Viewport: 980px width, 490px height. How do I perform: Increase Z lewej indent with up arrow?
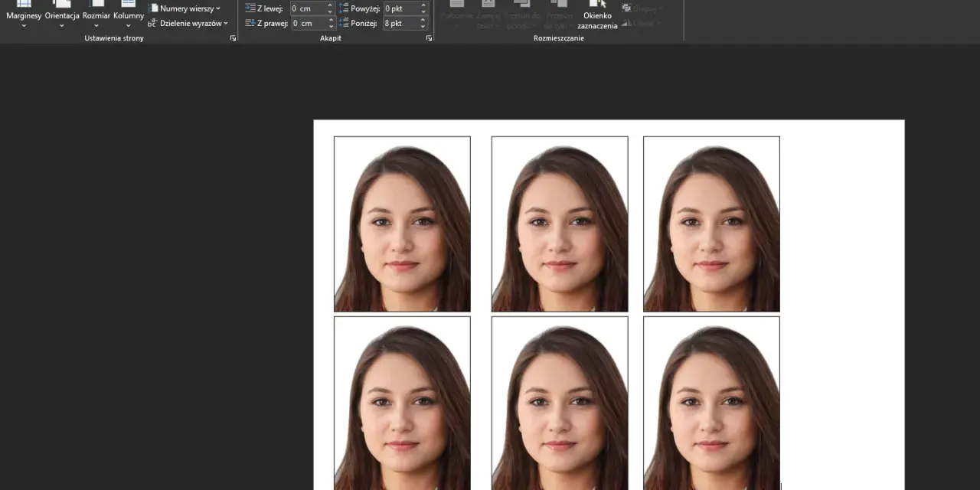pos(330,5)
